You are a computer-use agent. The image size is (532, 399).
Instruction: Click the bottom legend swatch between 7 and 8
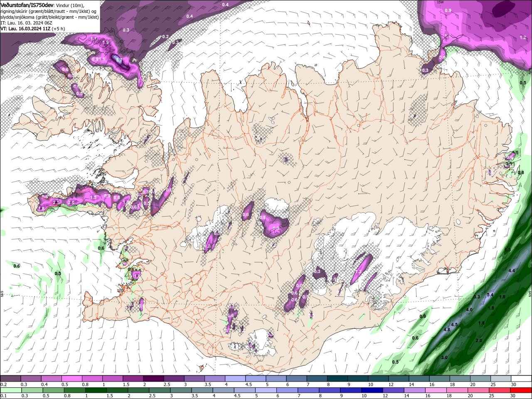(x=308, y=390)
